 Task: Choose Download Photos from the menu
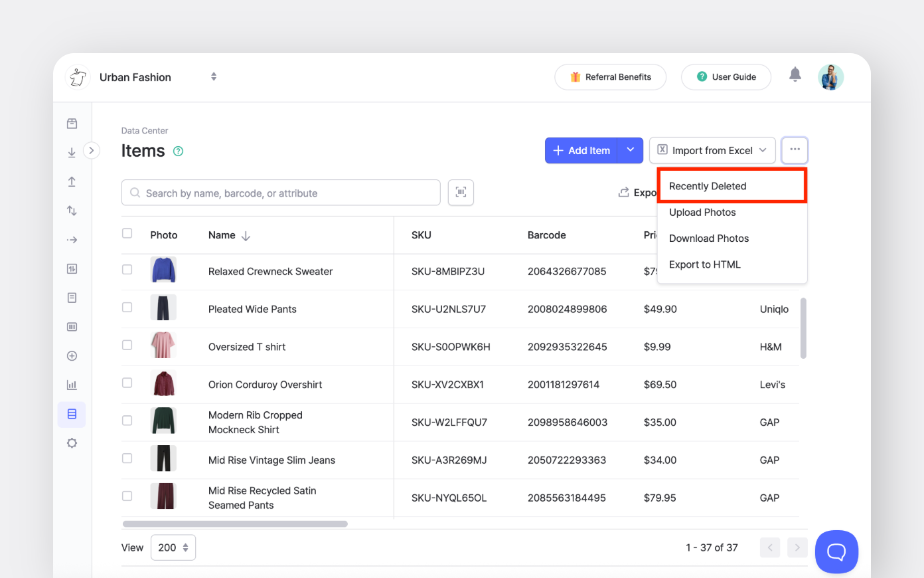[x=708, y=238]
